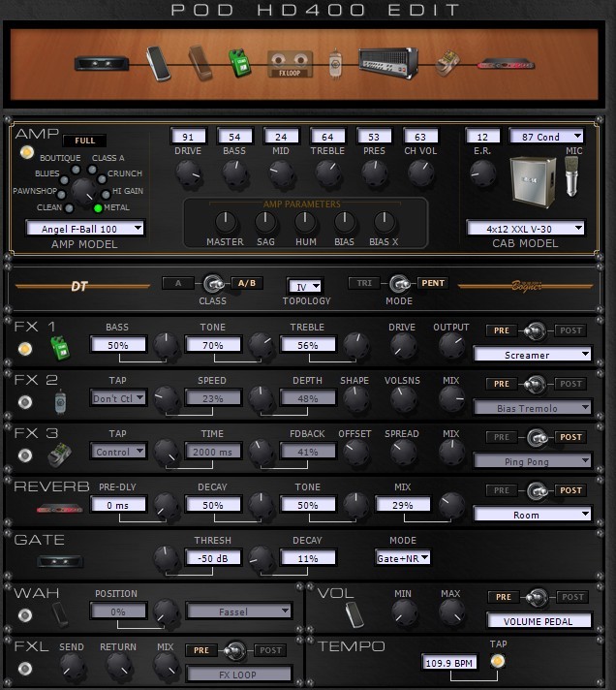Select CLEAN amp category light
616x690 pixels.
(69, 208)
